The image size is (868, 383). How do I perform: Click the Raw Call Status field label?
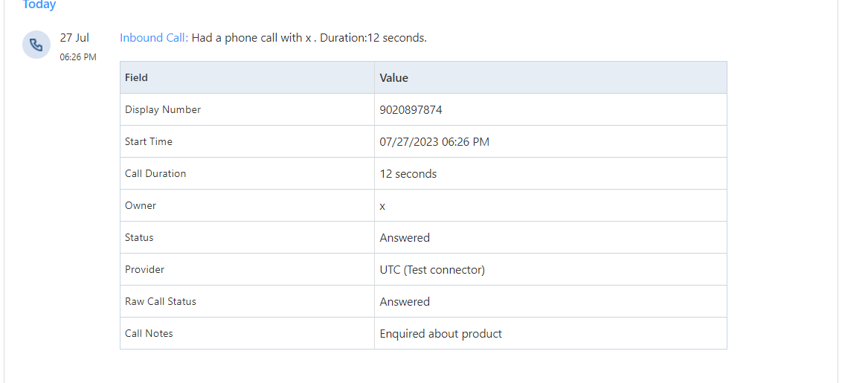[x=161, y=301]
